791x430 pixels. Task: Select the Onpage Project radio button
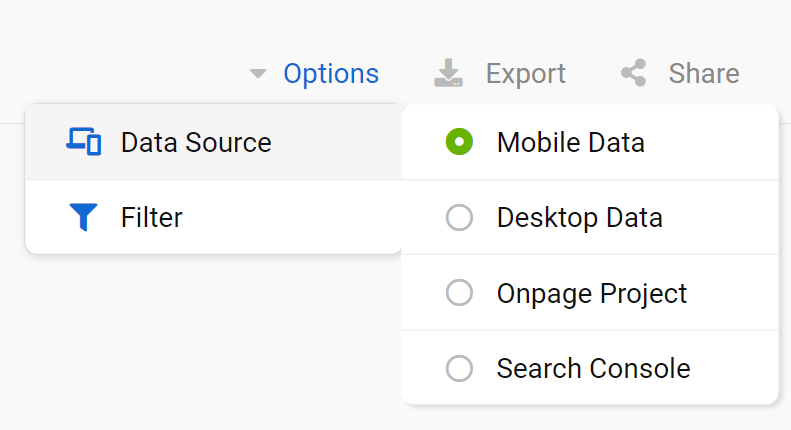(x=459, y=293)
